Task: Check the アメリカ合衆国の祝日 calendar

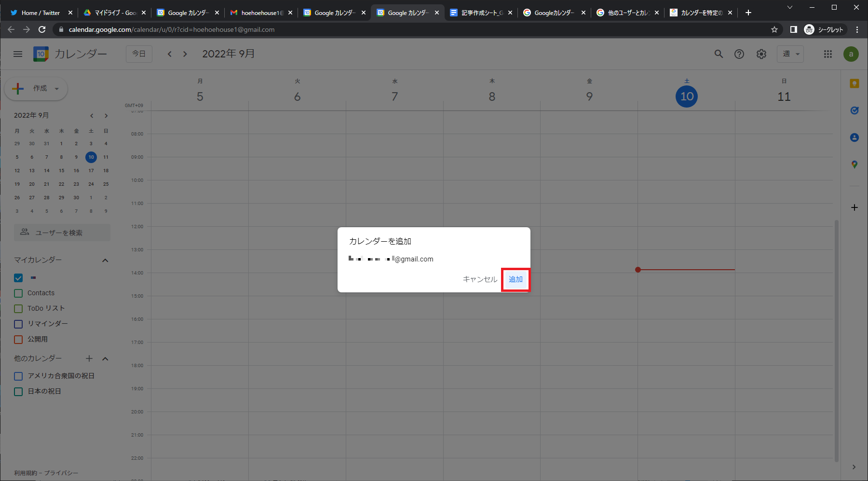Action: 18,376
